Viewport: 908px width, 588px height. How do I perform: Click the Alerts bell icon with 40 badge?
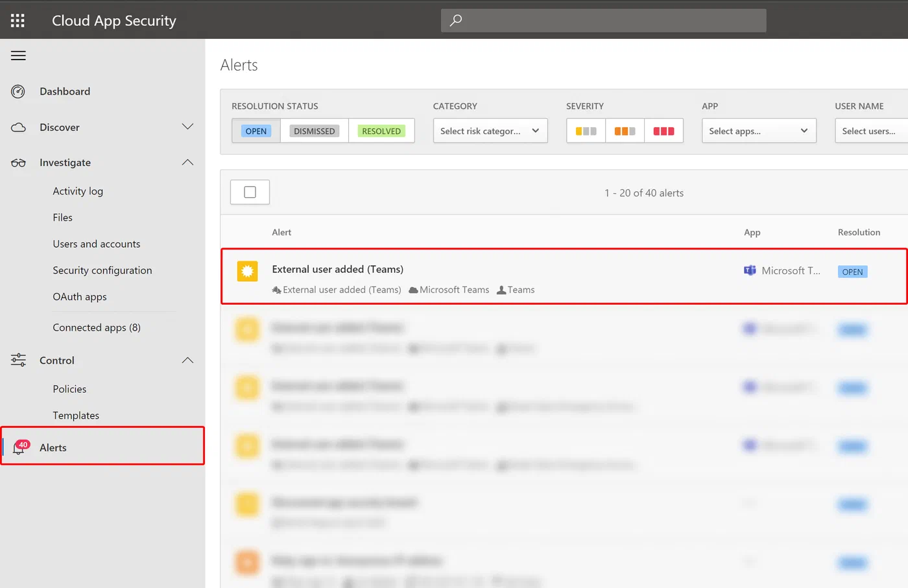click(21, 447)
